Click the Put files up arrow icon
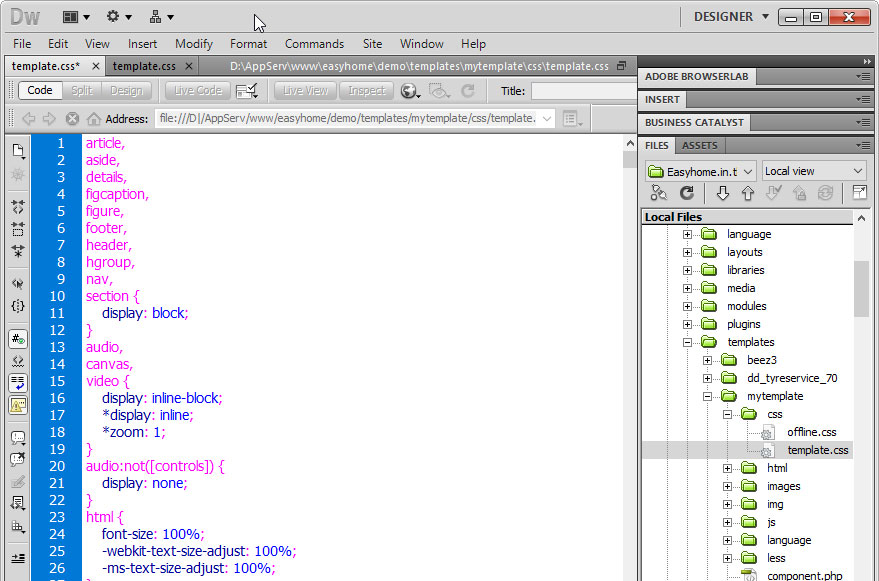This screenshot has height=581, width=879. 748,194
